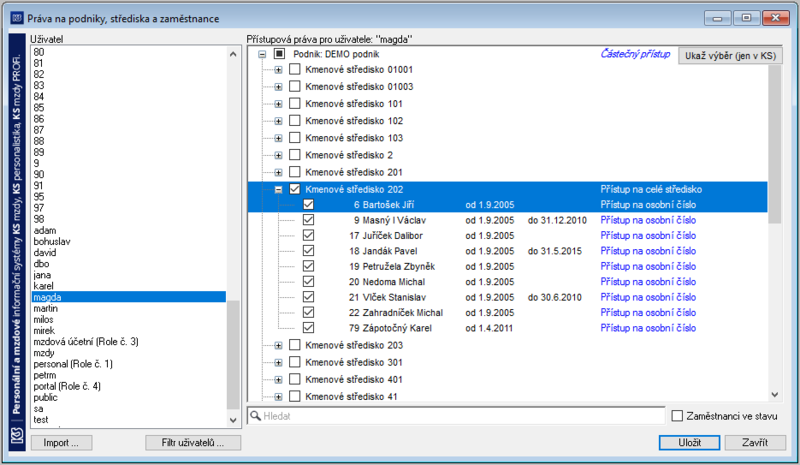800x465 pixels.
Task: Uncheck employee 6 Bartošek Jiří checkbox
Action: coord(308,204)
